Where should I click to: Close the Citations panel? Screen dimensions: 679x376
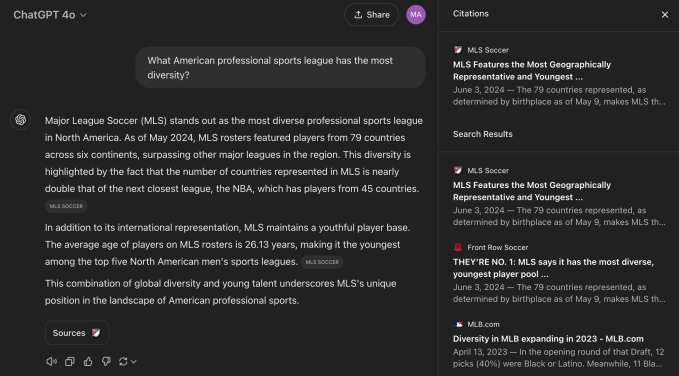665,15
